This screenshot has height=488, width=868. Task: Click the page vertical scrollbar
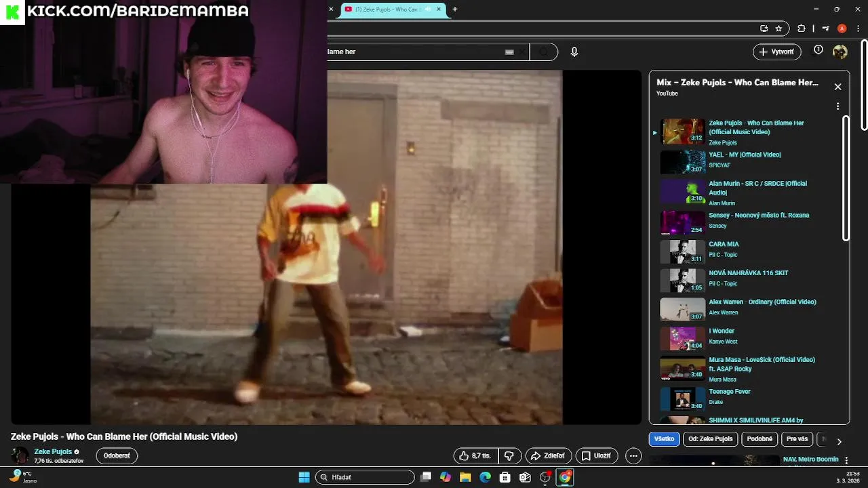pyautogui.click(x=865, y=85)
